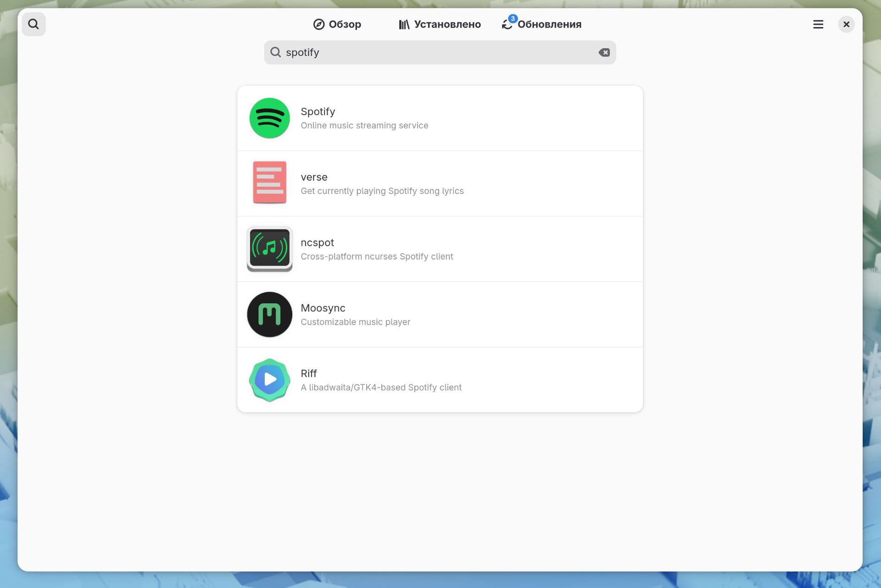Toggle the search button in the header bar
This screenshot has height=588, width=881.
point(33,24)
